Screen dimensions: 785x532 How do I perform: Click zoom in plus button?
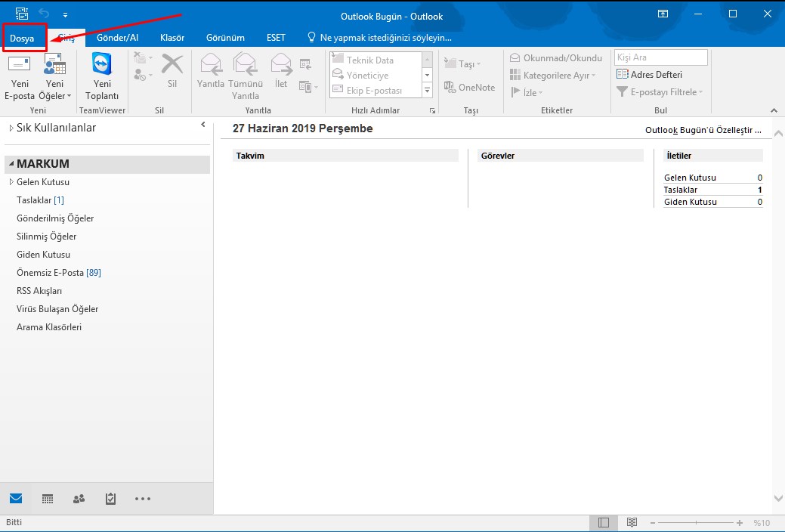click(x=740, y=522)
